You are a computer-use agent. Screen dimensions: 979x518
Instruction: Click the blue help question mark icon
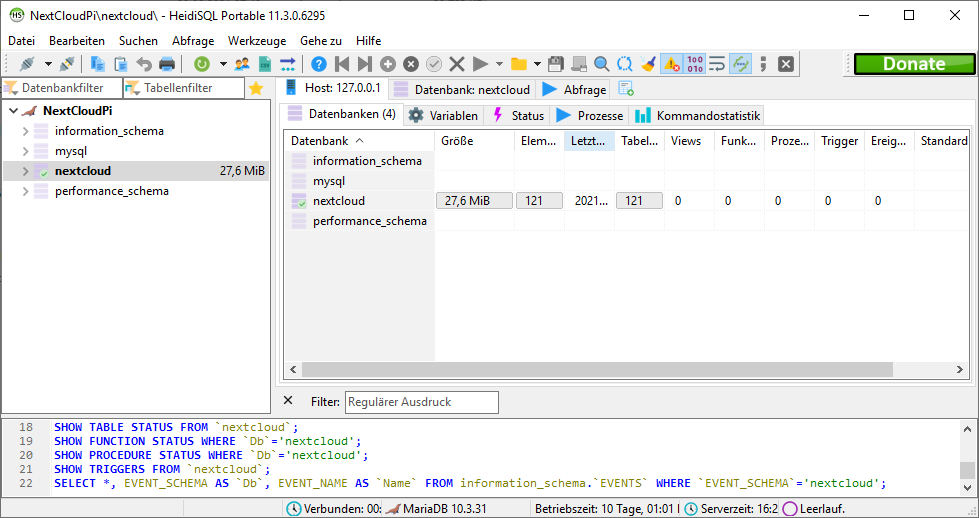coord(319,64)
